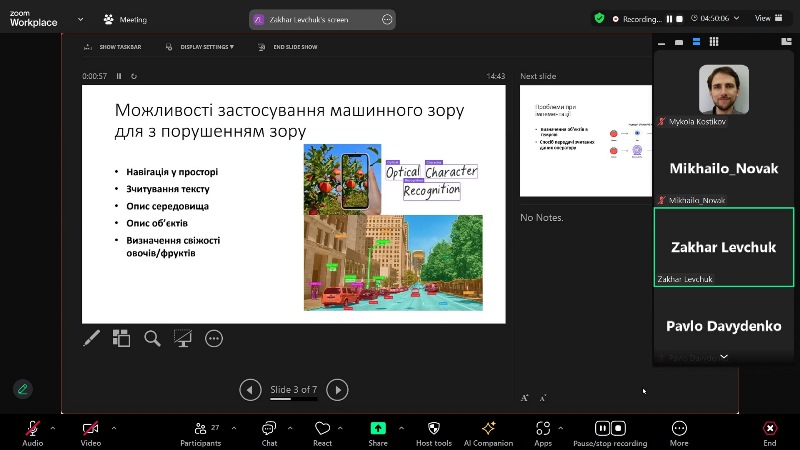This screenshot has width=800, height=450.
Task: Increase notes text size
Action: click(524, 398)
